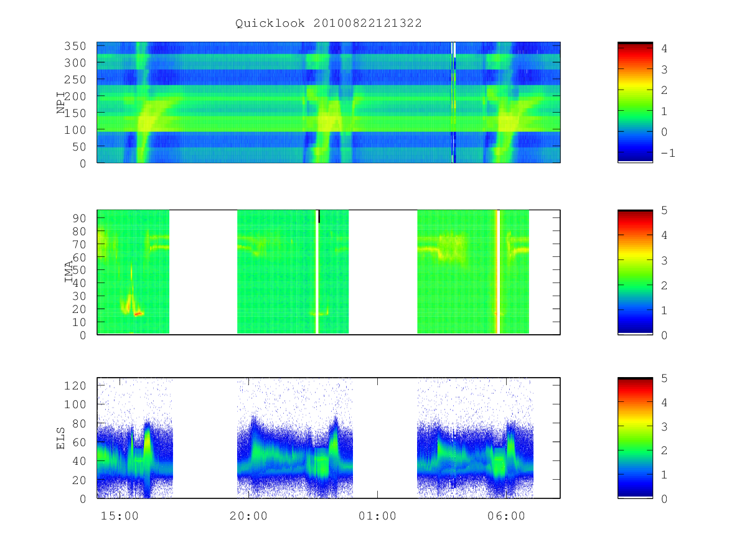Click the 4 label on NPI colorbar
Viewport: 747px width, 560px height.
point(664,48)
